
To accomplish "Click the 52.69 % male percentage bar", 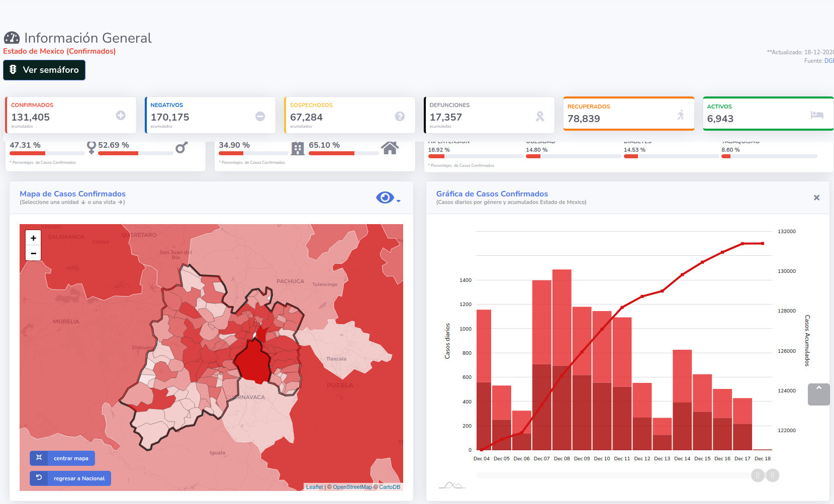I will (136, 153).
